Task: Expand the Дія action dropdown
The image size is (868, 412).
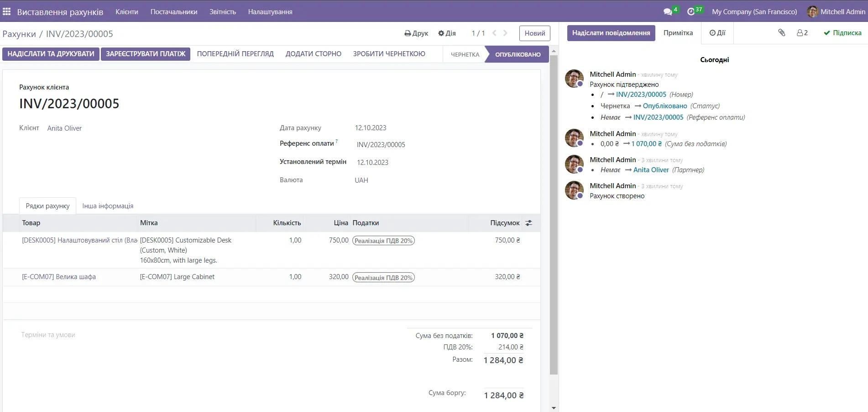Action: (447, 33)
